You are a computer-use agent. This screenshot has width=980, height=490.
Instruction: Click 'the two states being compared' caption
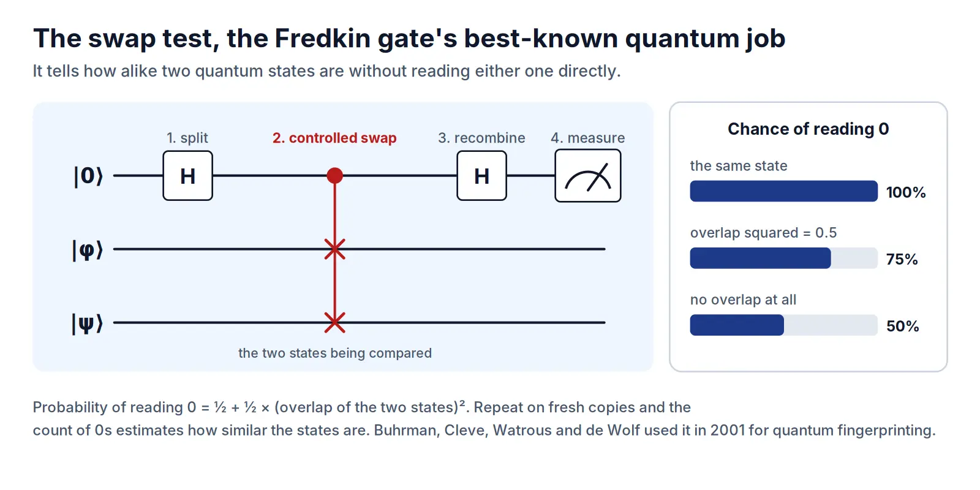[x=334, y=353]
